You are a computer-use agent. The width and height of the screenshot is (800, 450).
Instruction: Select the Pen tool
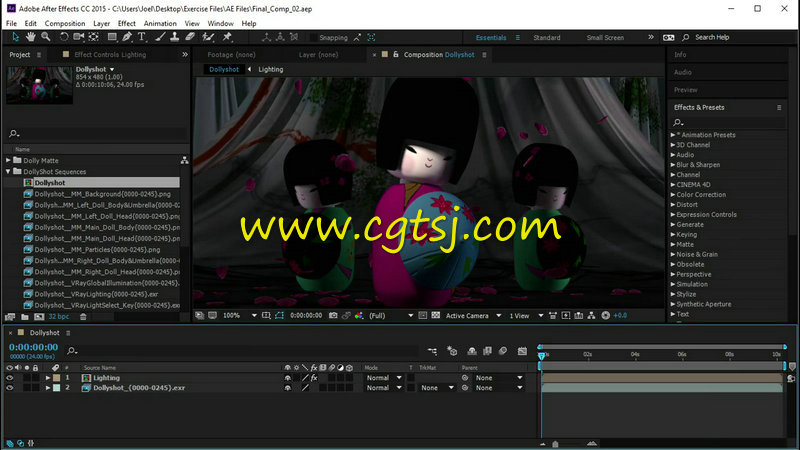coord(127,37)
